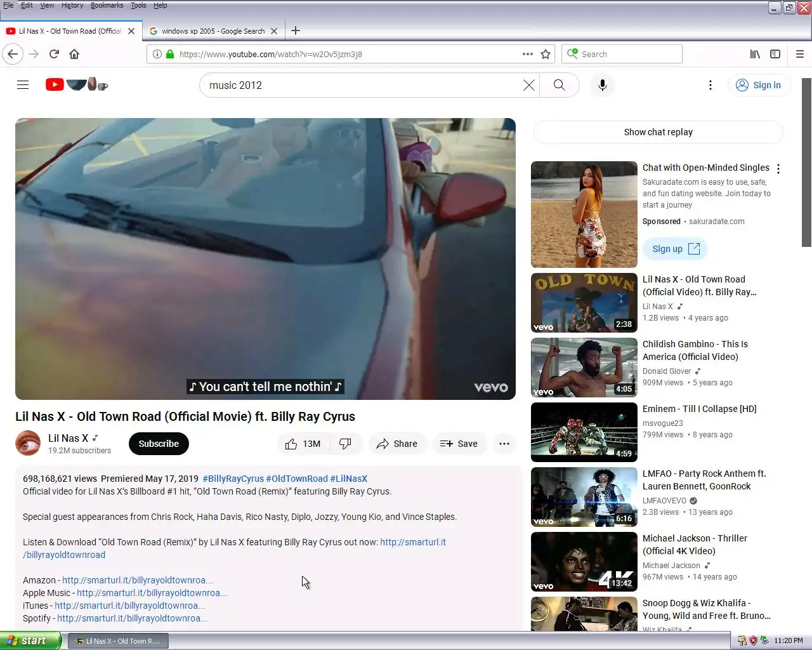
Task: Bookmark this page with the star icon
Action: [x=546, y=54]
